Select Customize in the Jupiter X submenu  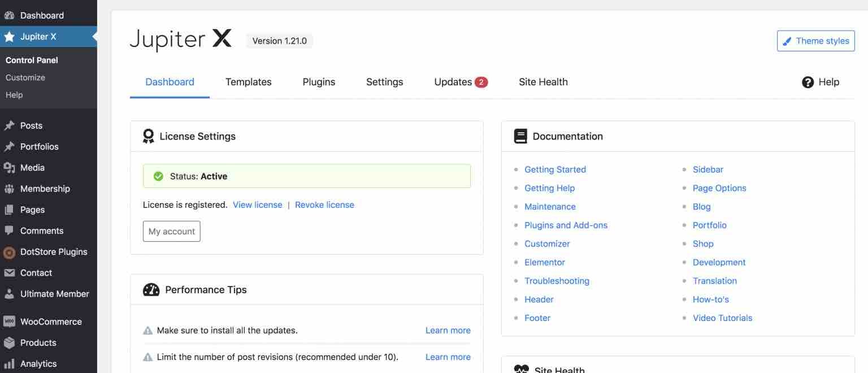(25, 77)
